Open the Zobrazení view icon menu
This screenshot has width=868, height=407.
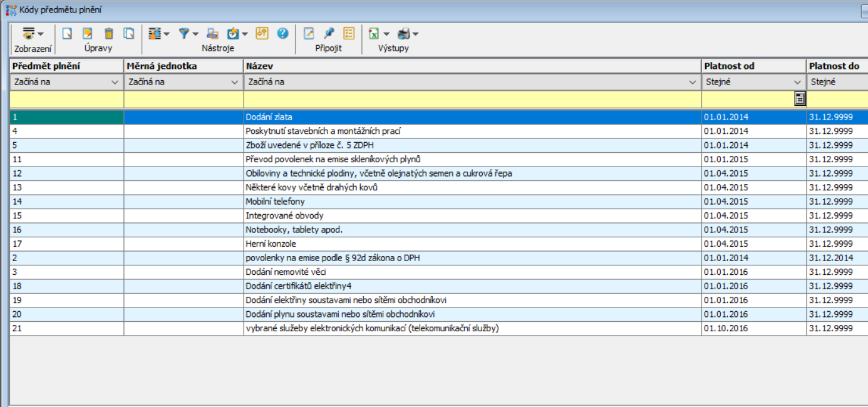click(x=29, y=34)
